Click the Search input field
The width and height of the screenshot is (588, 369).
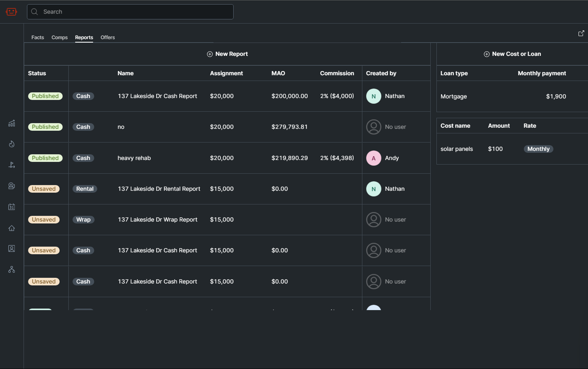(130, 12)
